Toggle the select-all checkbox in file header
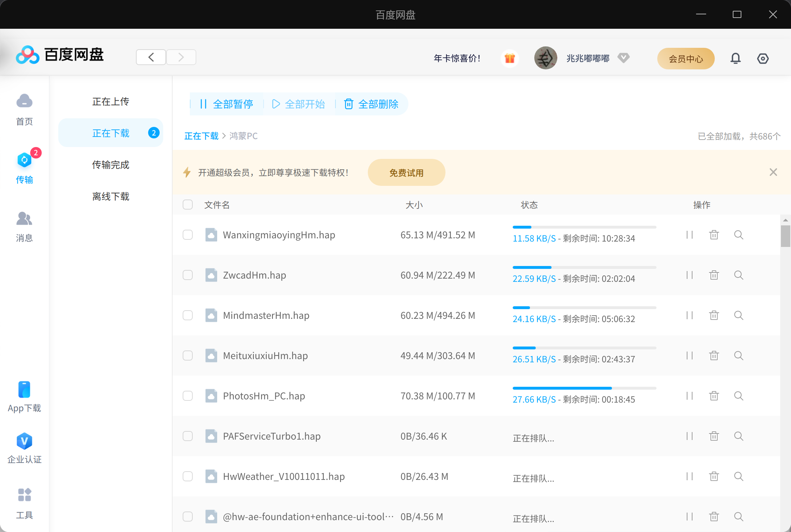Screen dimensions: 791x532 [x=188, y=205]
